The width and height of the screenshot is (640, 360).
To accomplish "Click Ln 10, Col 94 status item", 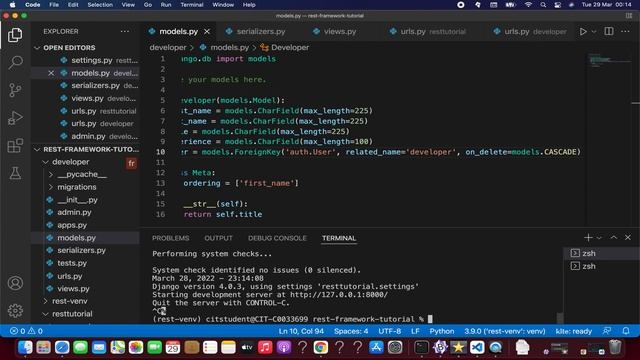I will pos(301,331).
